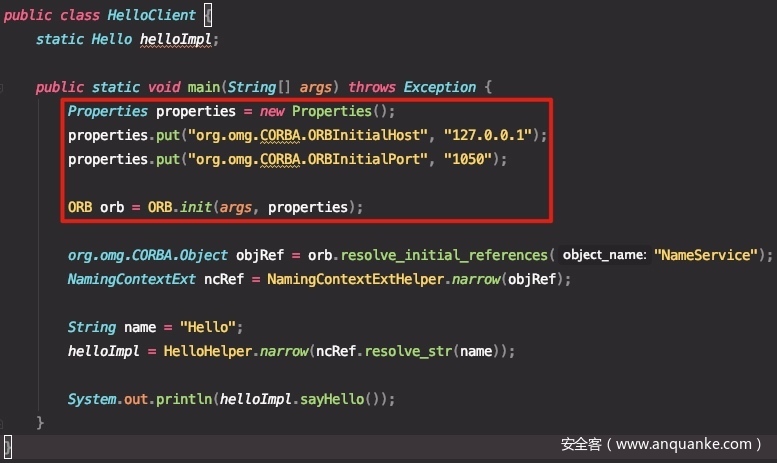
Task: Click the HelloHelper class reference
Action: point(208,351)
